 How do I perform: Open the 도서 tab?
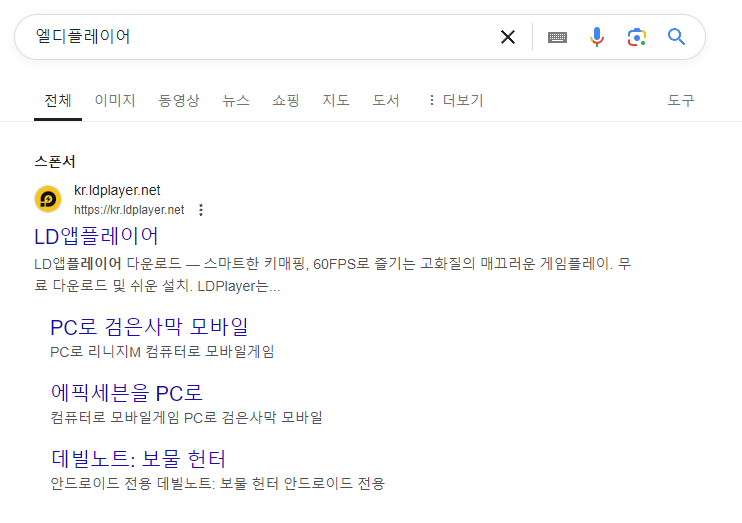(386, 100)
